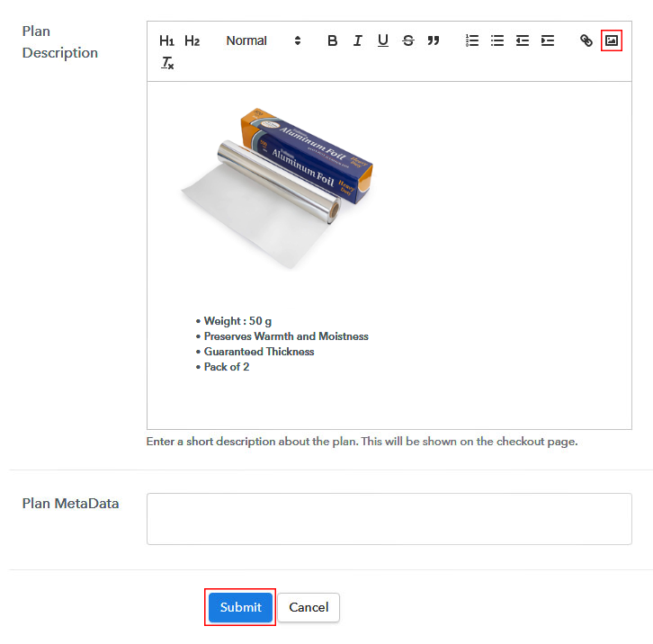
Task: Submit the plan form
Action: pos(240,607)
